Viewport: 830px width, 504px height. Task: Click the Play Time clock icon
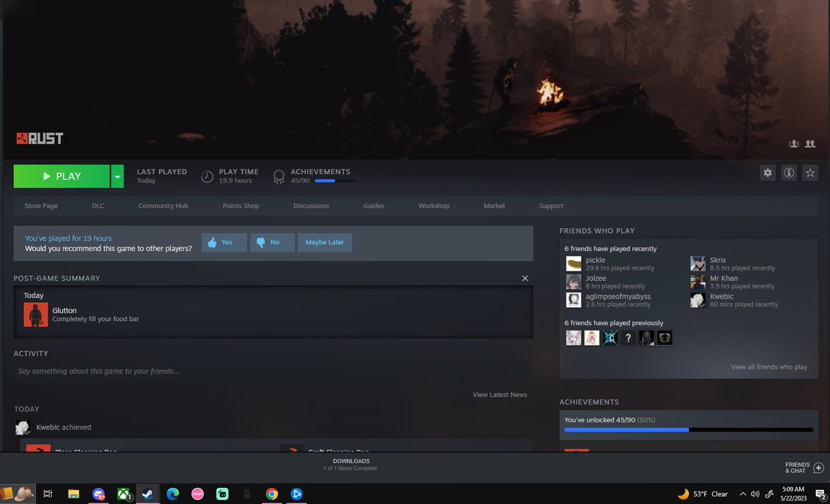(x=207, y=176)
